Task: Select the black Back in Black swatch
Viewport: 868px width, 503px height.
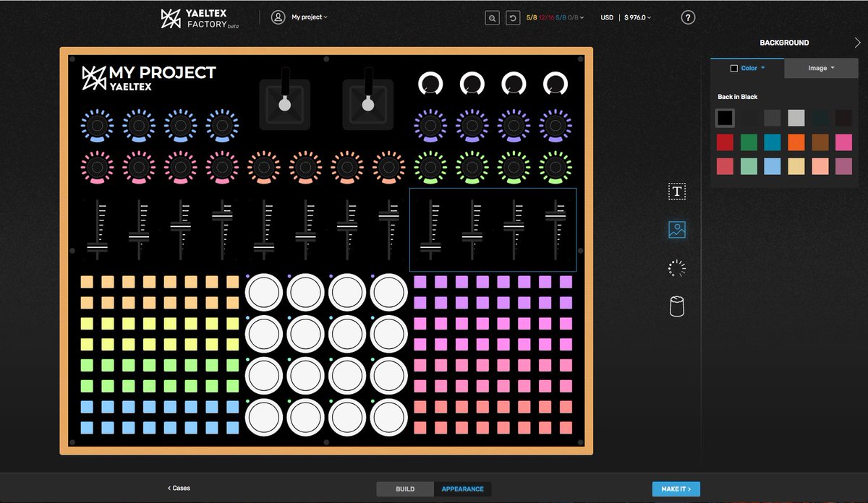Action: [x=723, y=118]
